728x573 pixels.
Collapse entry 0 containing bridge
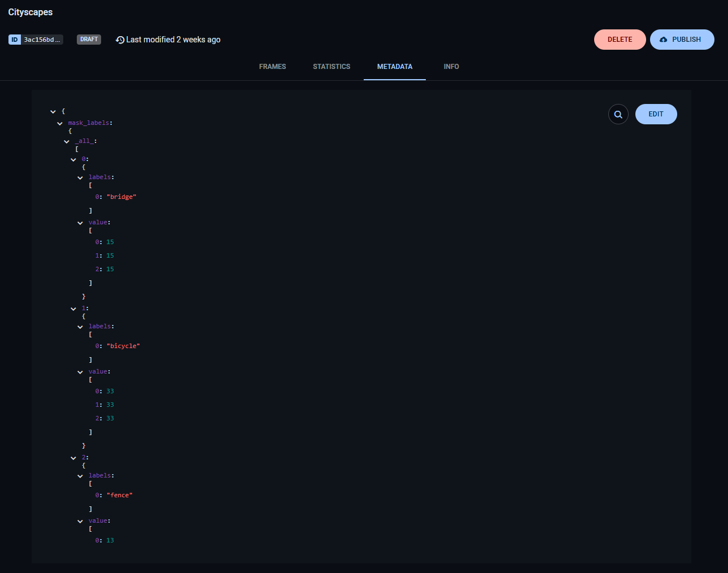[x=73, y=159]
